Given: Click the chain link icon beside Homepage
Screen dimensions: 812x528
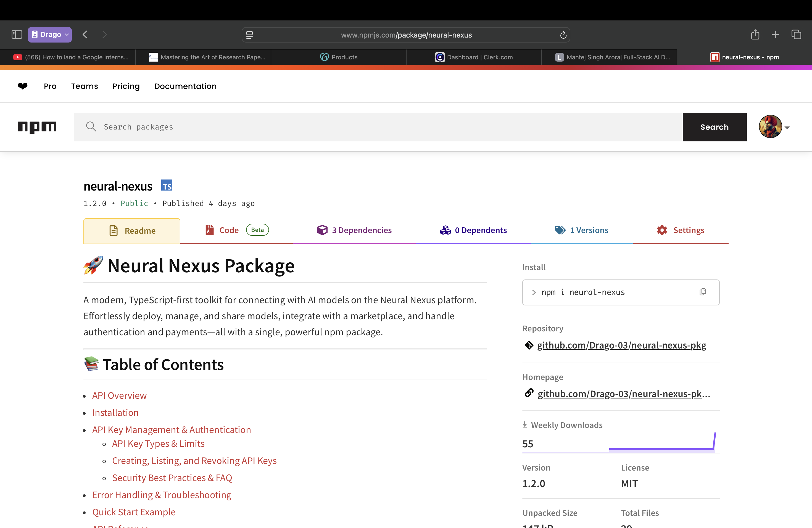Looking at the screenshot, I should pyautogui.click(x=529, y=393).
